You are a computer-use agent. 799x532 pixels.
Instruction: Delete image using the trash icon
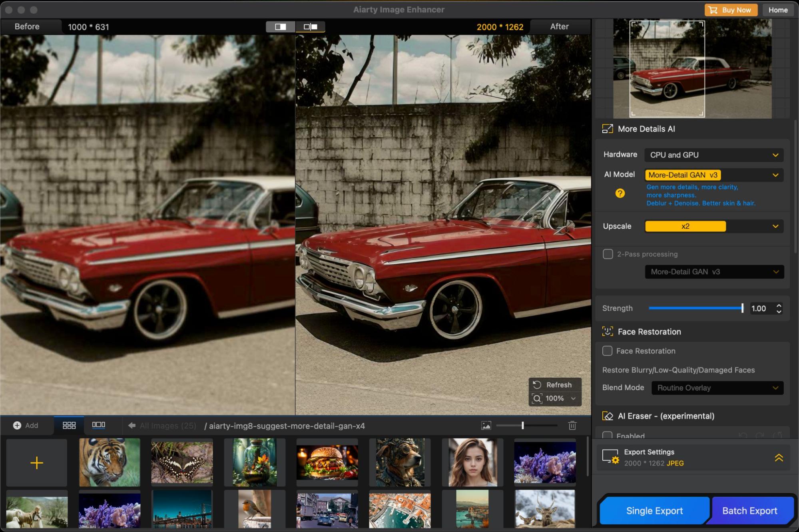tap(572, 426)
